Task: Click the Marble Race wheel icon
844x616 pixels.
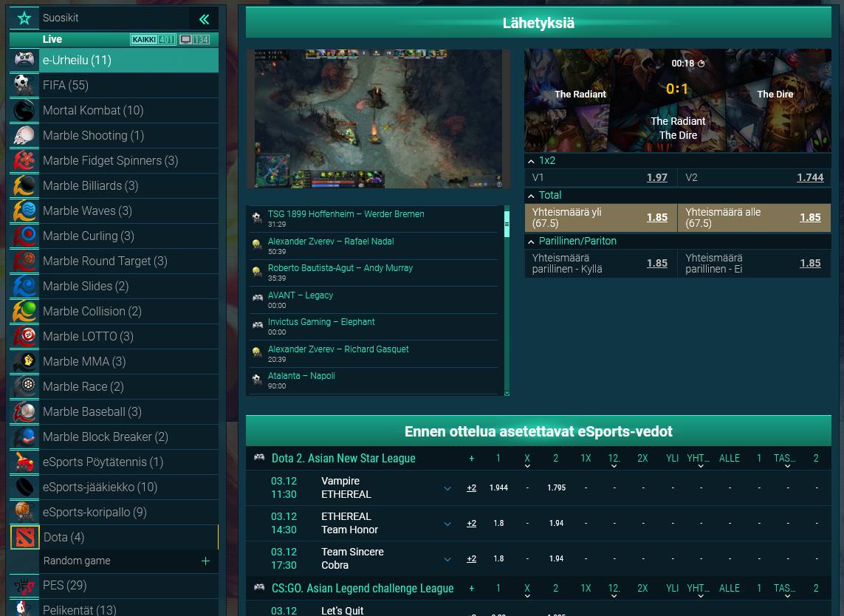Action: tap(24, 386)
